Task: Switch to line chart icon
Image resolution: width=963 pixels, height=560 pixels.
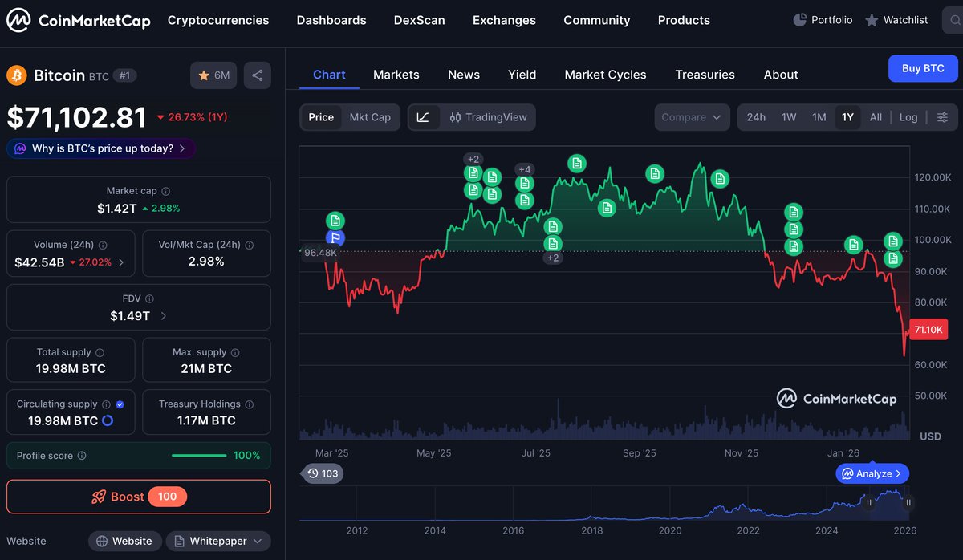Action: 423,117
